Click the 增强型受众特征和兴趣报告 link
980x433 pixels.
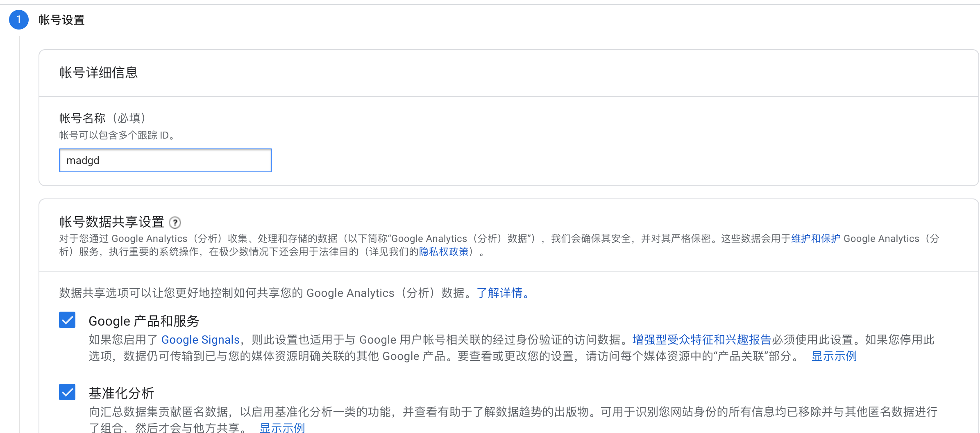701,340
